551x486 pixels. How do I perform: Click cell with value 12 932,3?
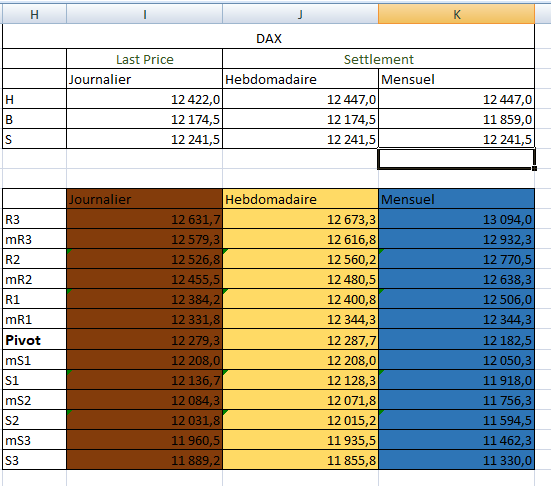456,239
